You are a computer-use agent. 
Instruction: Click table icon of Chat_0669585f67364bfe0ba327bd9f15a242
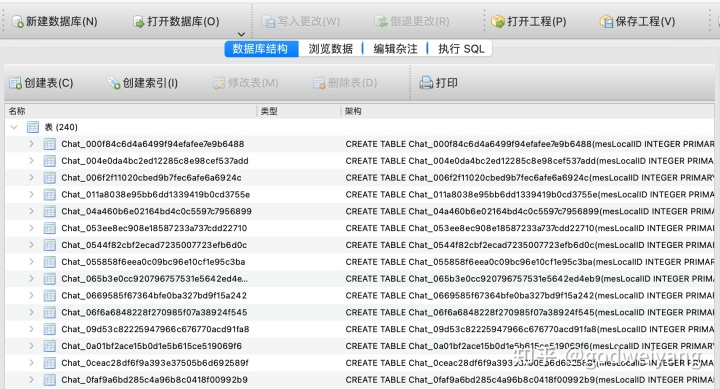pos(50,296)
